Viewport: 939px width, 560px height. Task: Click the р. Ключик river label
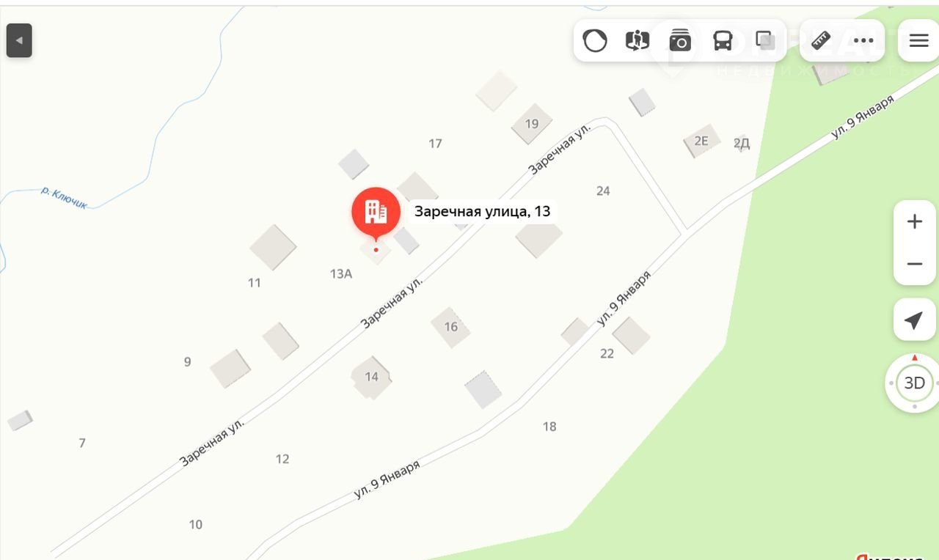[64, 198]
